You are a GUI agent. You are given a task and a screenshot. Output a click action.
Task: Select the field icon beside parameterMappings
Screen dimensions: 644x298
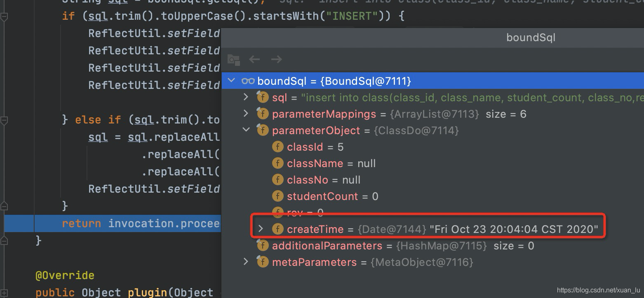click(x=263, y=114)
